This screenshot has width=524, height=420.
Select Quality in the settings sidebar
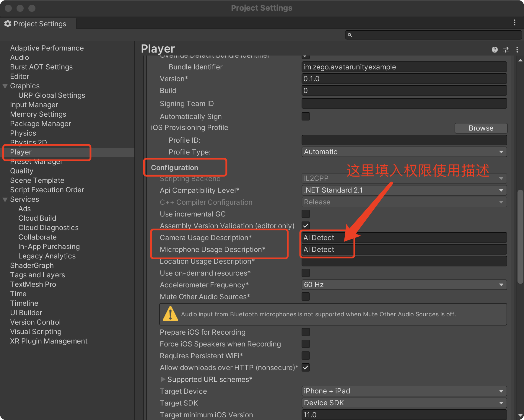tap(22, 171)
